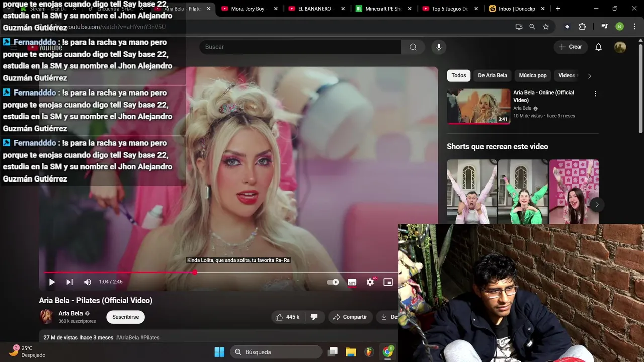Open the weather widget showing 25°C

click(x=28, y=351)
